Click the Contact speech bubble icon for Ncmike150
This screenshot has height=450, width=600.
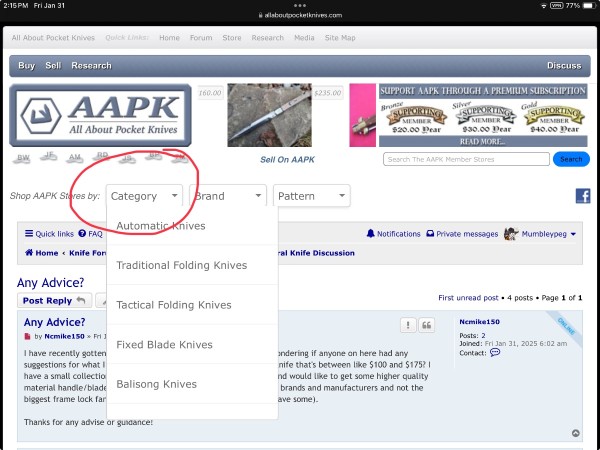point(495,352)
